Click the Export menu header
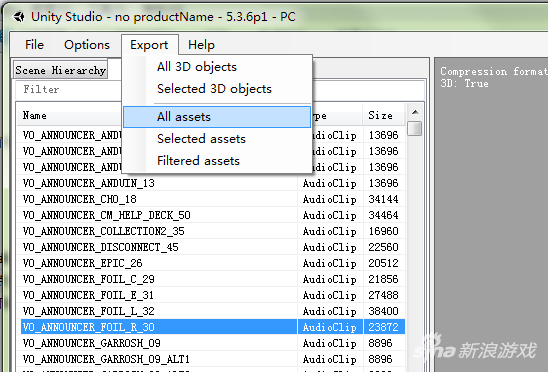 (149, 45)
